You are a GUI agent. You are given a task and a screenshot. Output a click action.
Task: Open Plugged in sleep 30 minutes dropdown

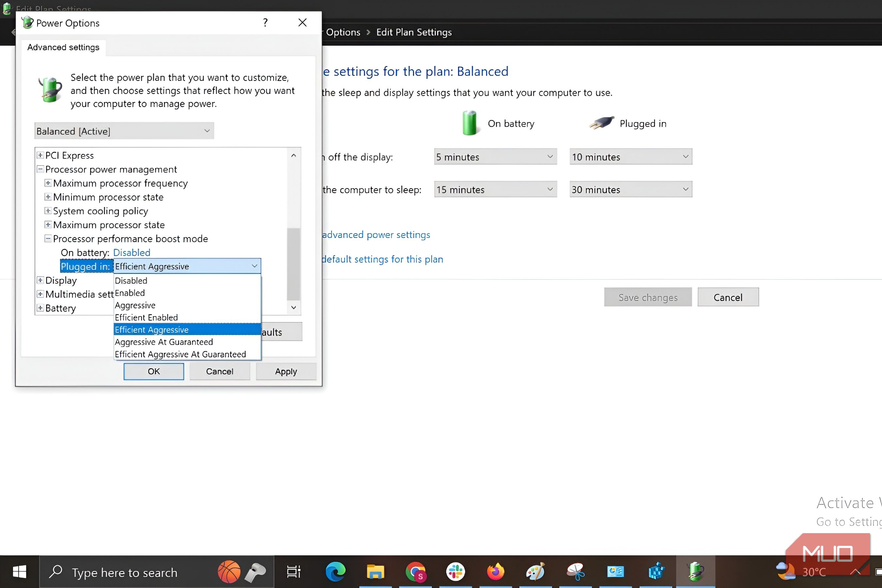point(631,189)
